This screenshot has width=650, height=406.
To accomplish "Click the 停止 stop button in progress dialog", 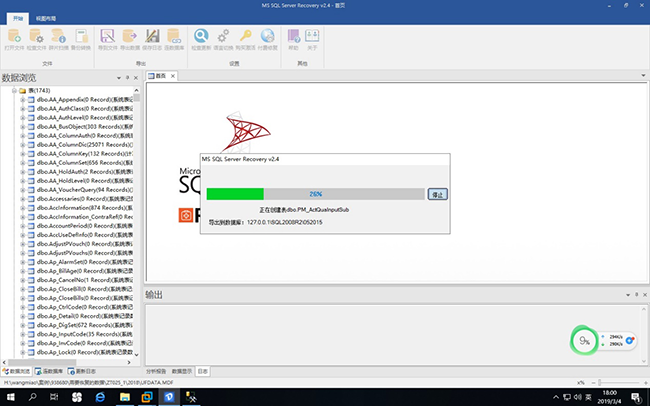I will tap(438, 194).
